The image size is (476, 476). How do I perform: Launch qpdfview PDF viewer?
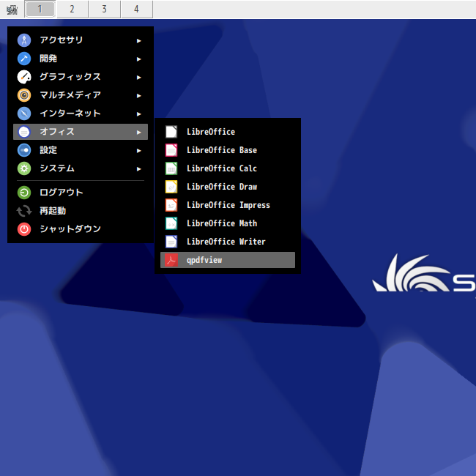[228, 260]
